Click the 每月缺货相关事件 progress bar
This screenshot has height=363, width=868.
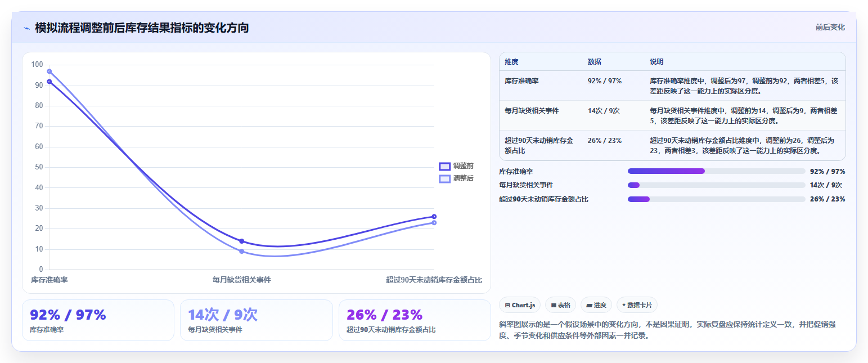[717, 185]
